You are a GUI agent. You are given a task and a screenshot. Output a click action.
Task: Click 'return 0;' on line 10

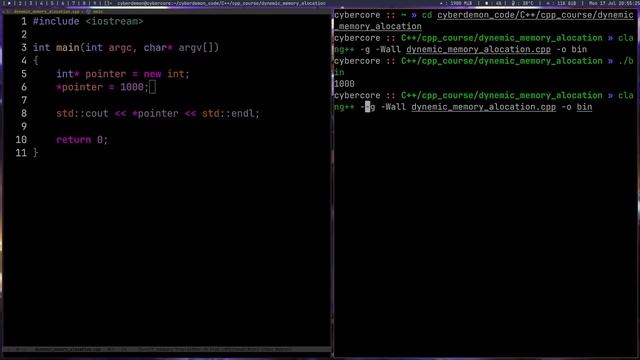pyautogui.click(x=82, y=140)
